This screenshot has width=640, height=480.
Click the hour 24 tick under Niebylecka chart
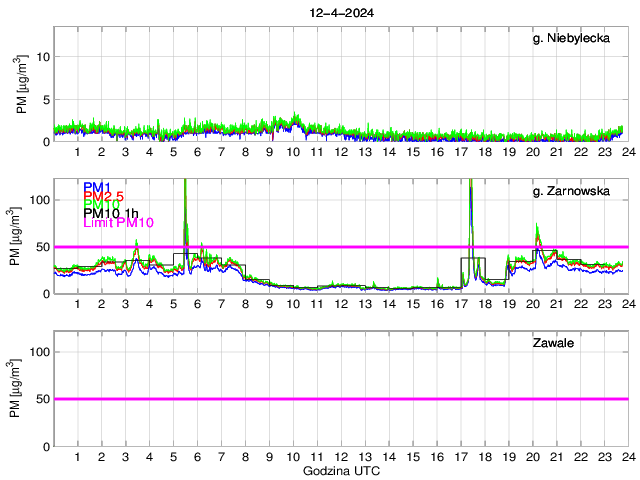pos(627,152)
